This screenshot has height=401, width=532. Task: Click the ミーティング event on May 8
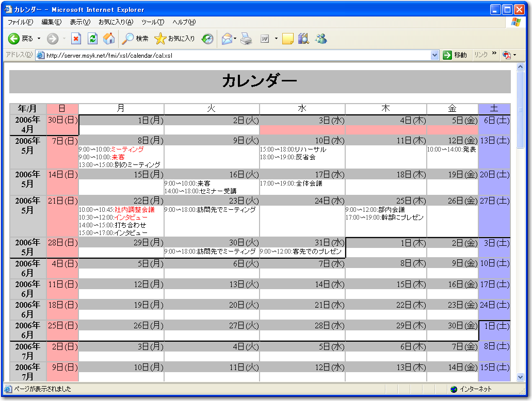[x=127, y=149]
